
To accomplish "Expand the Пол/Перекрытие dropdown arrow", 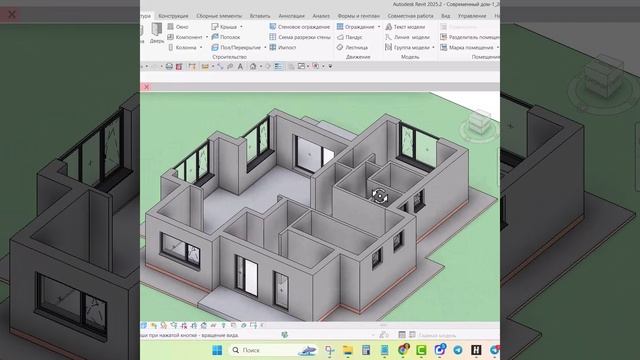I will (x=265, y=47).
